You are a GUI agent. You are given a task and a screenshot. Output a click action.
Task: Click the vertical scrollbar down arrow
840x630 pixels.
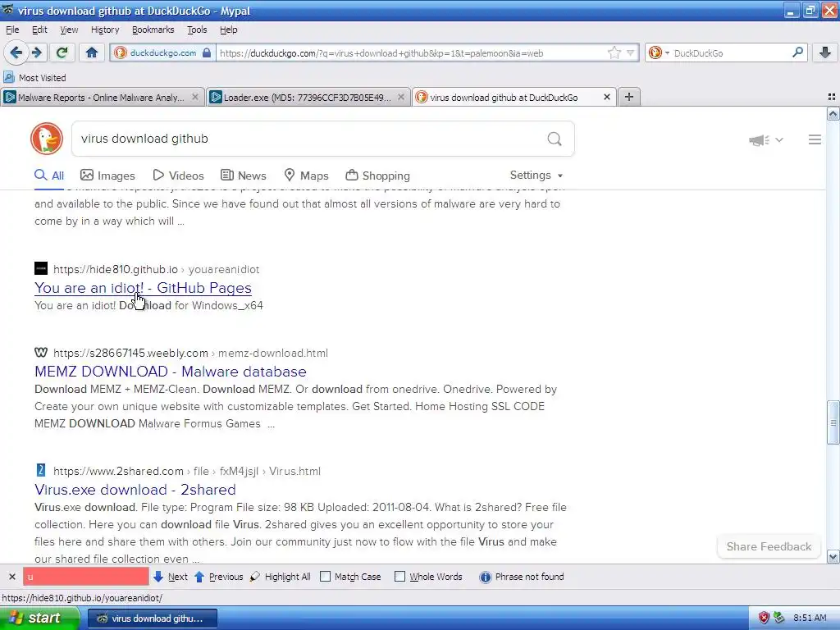tap(833, 557)
